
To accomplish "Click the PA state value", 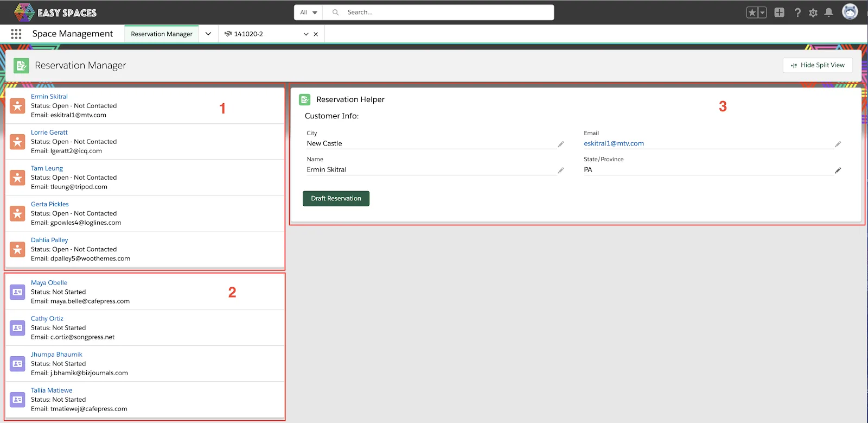I will pyautogui.click(x=588, y=169).
